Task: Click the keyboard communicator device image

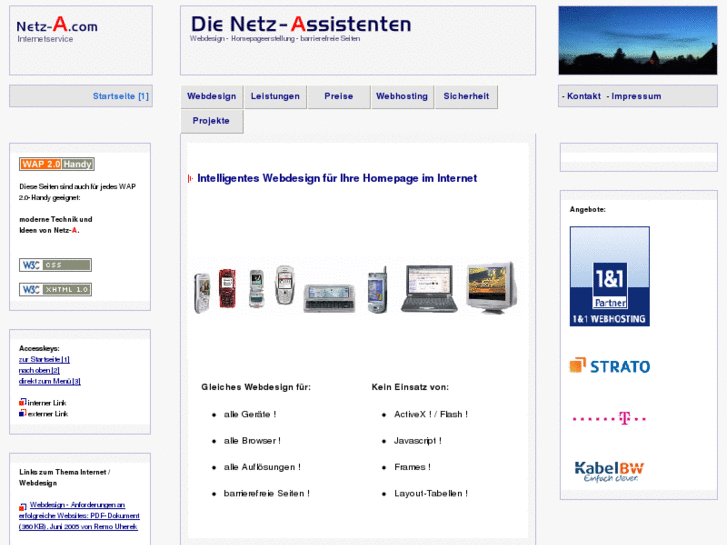Action: 329,298
